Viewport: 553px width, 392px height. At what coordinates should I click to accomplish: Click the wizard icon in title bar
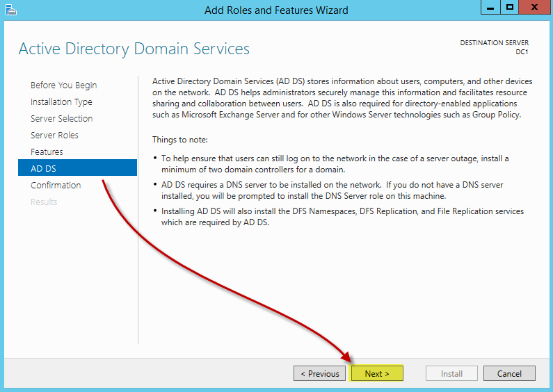[11, 10]
